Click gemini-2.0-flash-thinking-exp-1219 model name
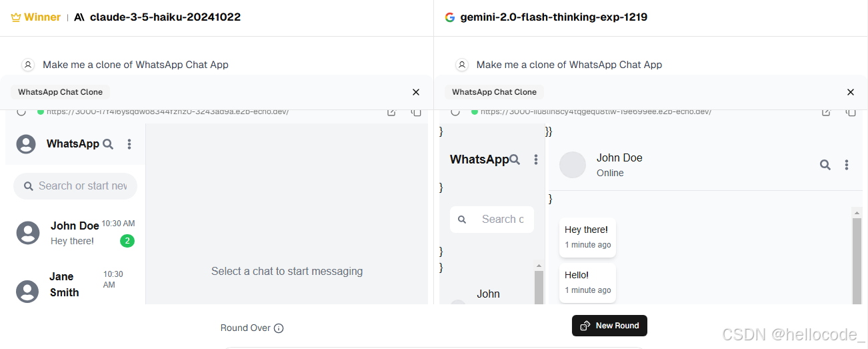Viewport: 868px width, 349px height. click(x=554, y=17)
